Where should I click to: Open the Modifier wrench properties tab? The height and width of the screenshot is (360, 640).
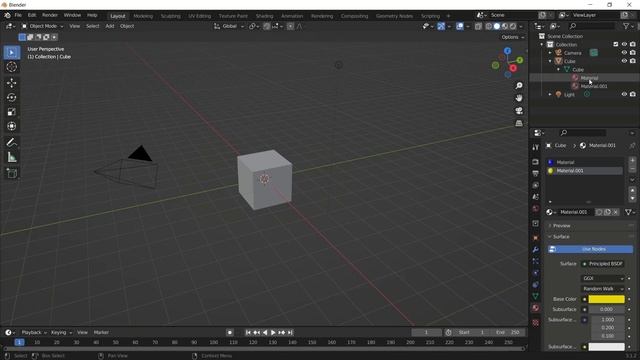[536, 249]
